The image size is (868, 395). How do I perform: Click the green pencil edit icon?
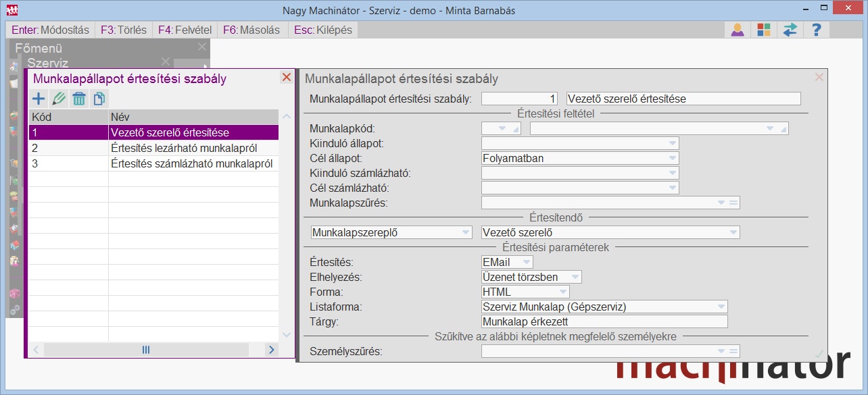59,99
